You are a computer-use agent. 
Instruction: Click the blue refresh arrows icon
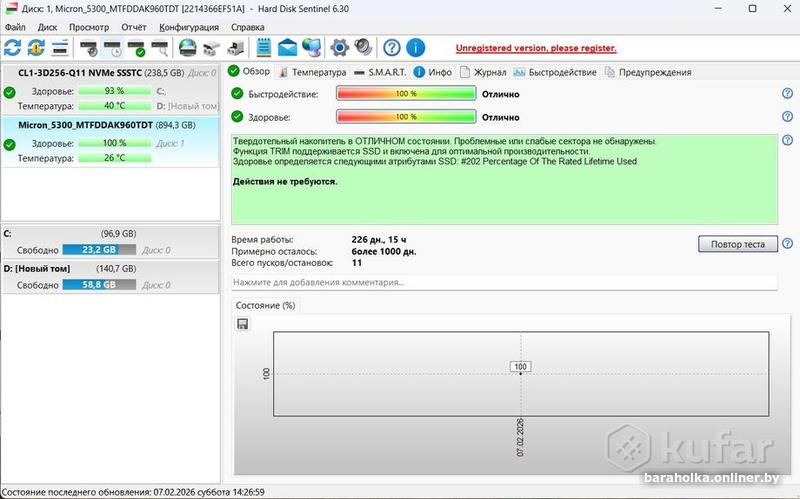point(12,48)
